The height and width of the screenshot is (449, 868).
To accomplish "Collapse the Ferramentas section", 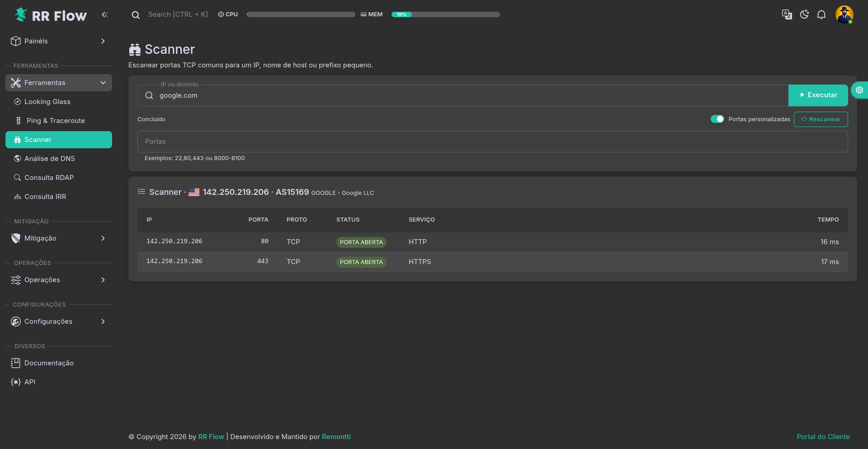I will tap(59, 83).
